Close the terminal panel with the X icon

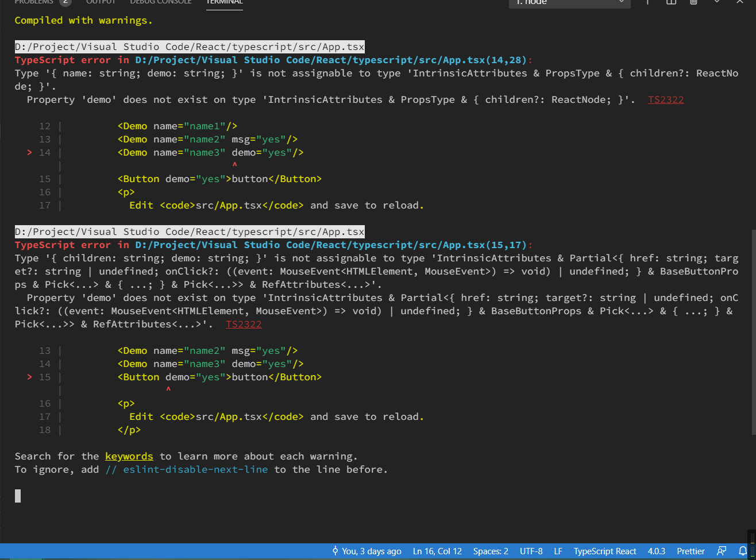[x=740, y=3]
